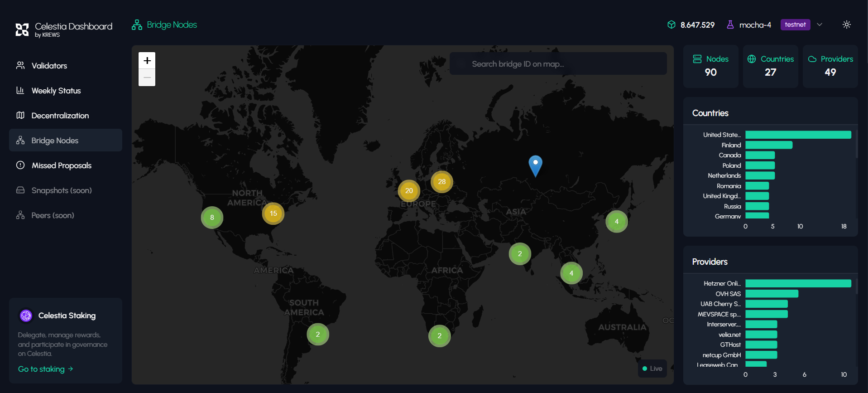Open the southern Africa 2-node cluster
Viewport: 868px width, 393px height.
(439, 336)
